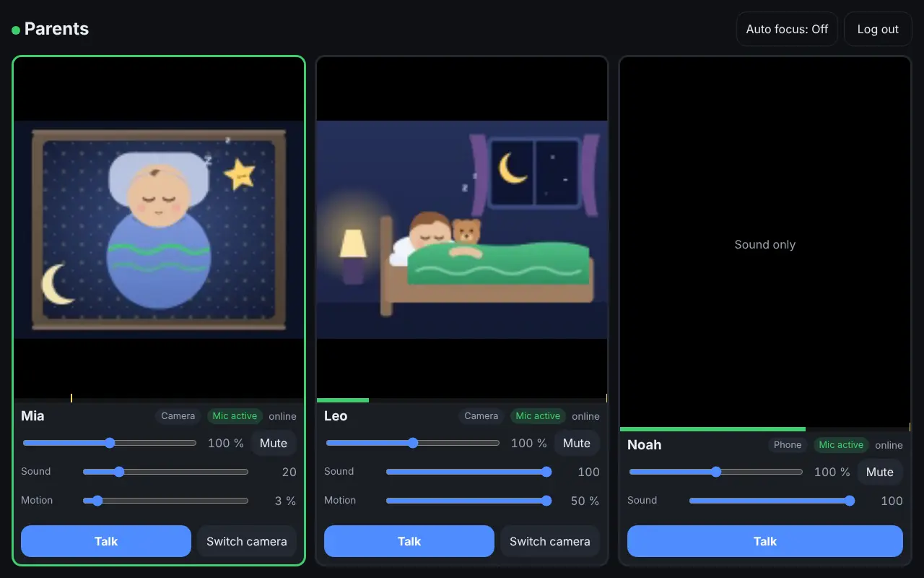This screenshot has width=924, height=578.
Task: Click Leo's Sound sensitivity slider
Action: click(468, 472)
